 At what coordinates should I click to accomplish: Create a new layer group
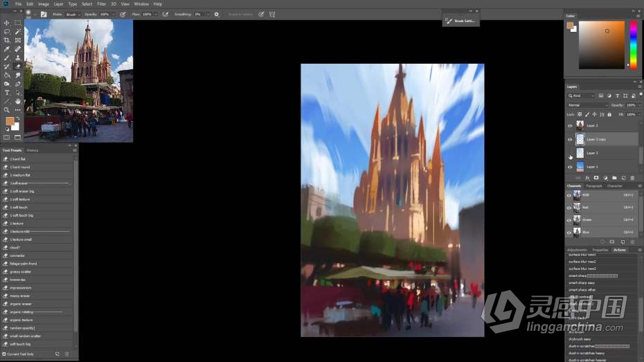point(614,178)
